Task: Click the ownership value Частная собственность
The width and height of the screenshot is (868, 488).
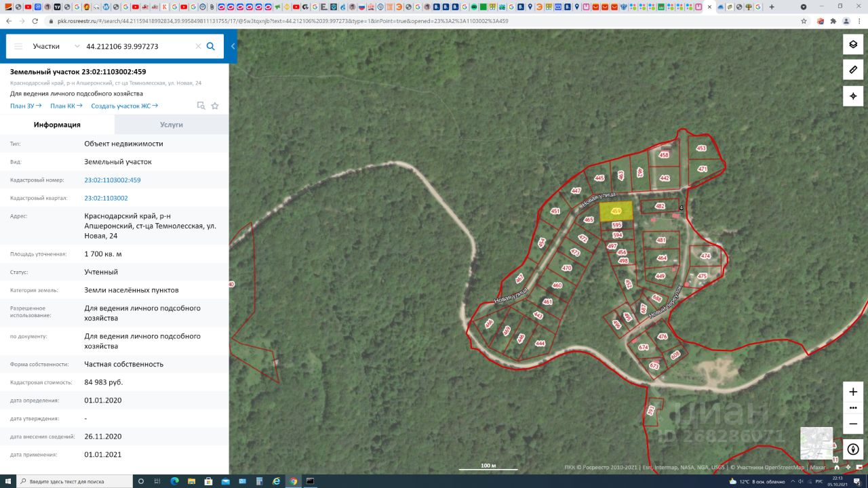Action: coord(124,364)
